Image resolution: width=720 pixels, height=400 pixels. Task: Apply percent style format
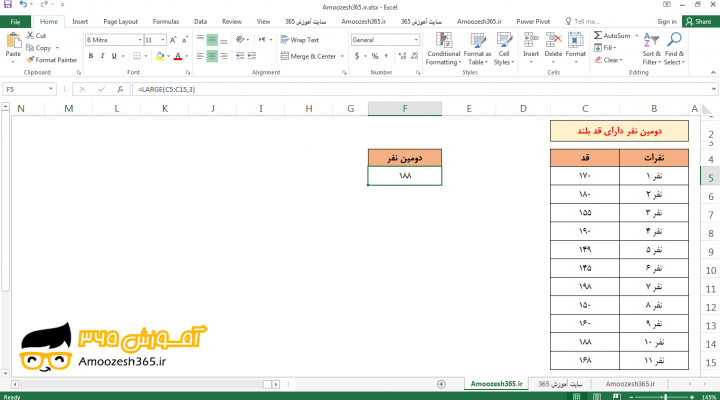(375, 56)
